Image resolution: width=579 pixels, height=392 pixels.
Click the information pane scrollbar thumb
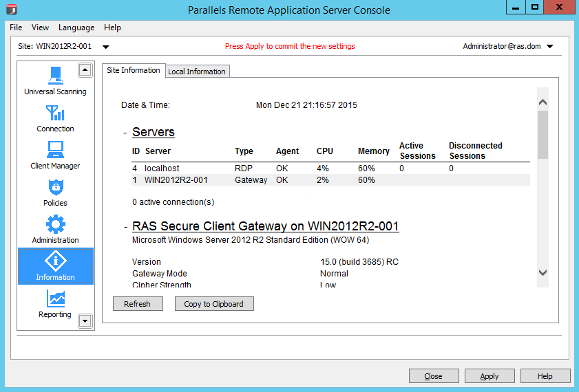(543, 135)
